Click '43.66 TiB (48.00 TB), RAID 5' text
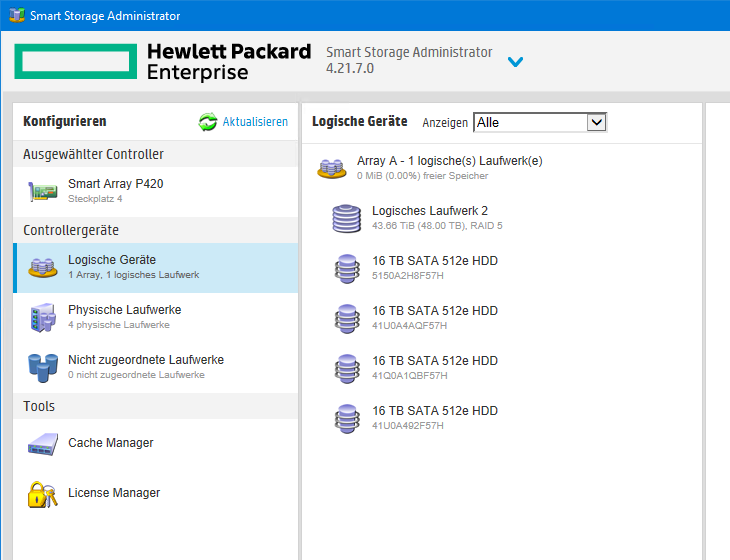Viewport: 730px width, 560px height. [437, 226]
